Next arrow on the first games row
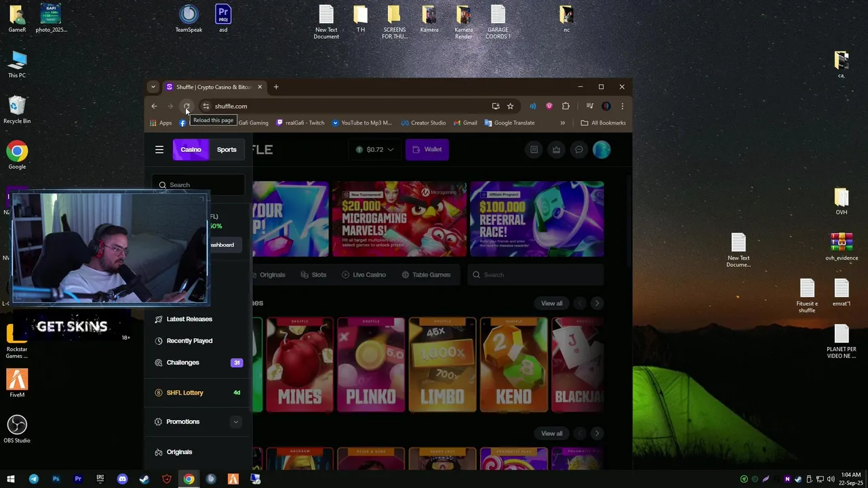The height and width of the screenshot is (488, 868). tap(597, 304)
